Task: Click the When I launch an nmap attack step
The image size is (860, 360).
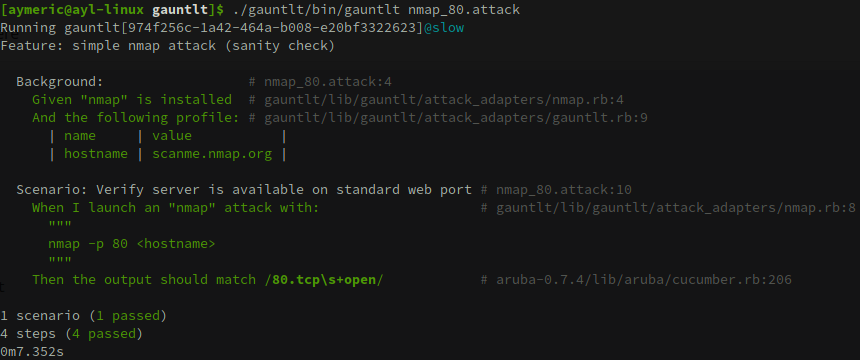Action: tap(176, 207)
